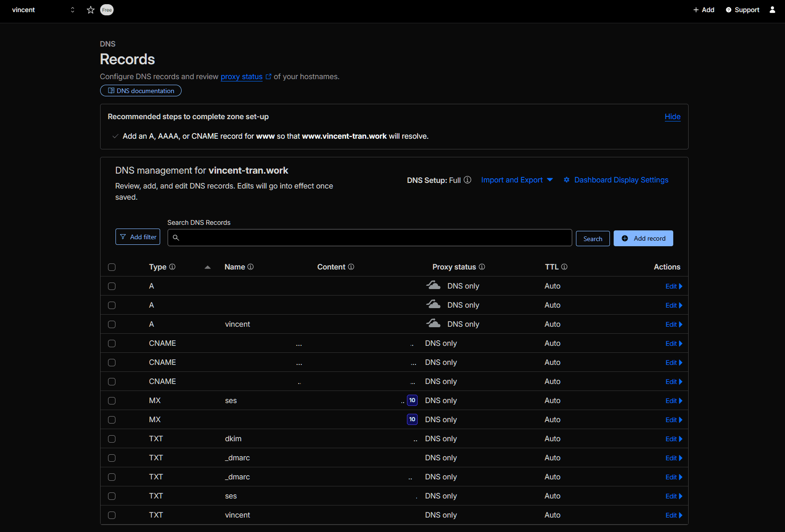The image size is (785, 532).
Task: Click the sort arrow on the Type column
Action: (x=208, y=267)
